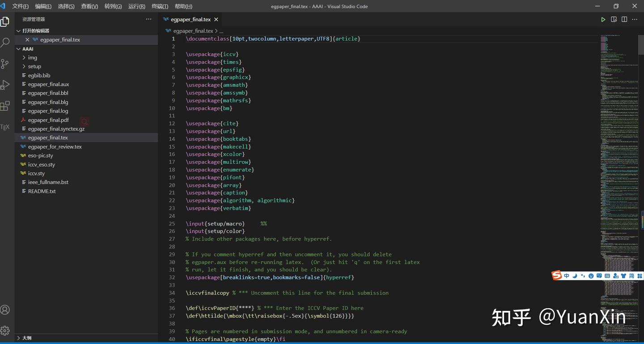Open egbib.bib in the explorer
The width and height of the screenshot is (644, 344).
pyautogui.click(x=39, y=76)
